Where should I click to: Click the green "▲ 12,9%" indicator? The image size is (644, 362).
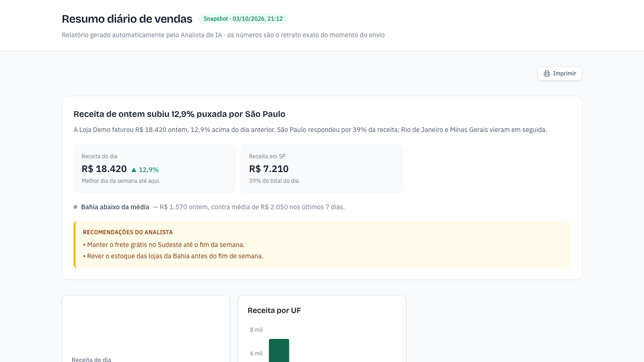pyautogui.click(x=145, y=170)
